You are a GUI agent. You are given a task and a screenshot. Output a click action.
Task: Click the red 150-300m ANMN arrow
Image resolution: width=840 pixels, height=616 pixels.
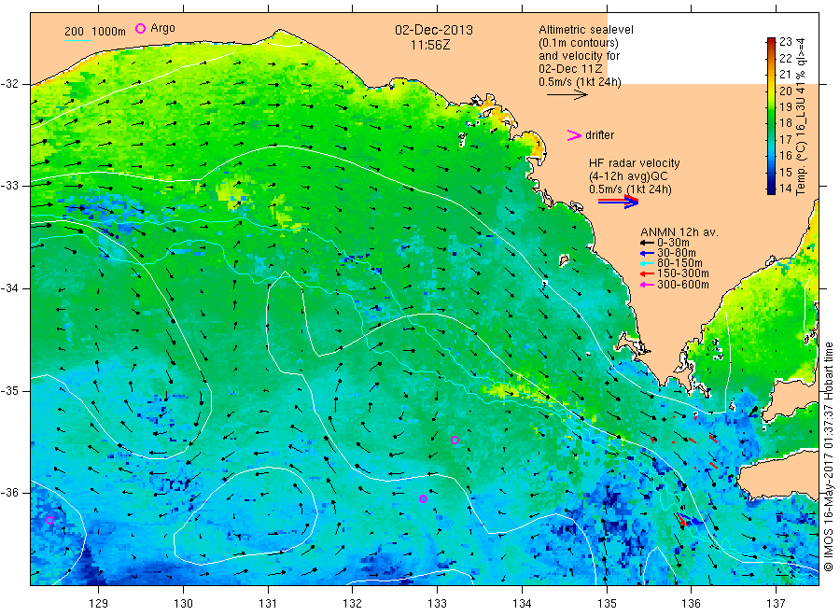pos(647,273)
